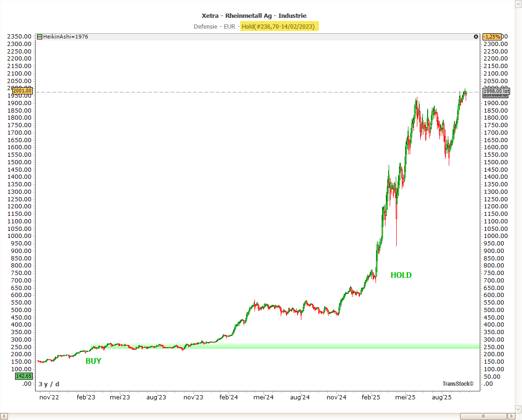Click the 3 y / d timeframe label
Image resolution: width=522 pixels, height=420 pixels.
coord(49,384)
